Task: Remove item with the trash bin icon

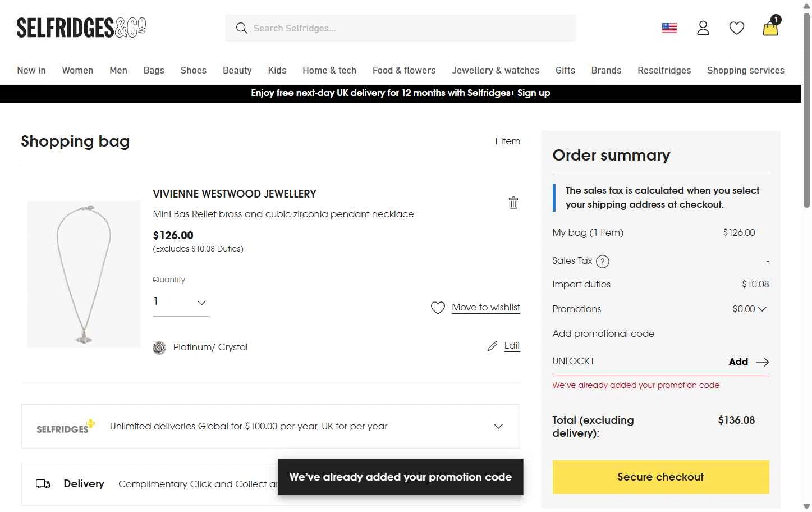Action: (x=513, y=203)
